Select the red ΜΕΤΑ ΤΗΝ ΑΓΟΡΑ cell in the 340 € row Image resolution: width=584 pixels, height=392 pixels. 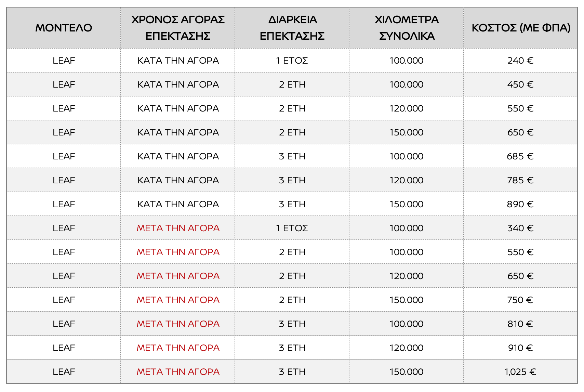(x=178, y=228)
